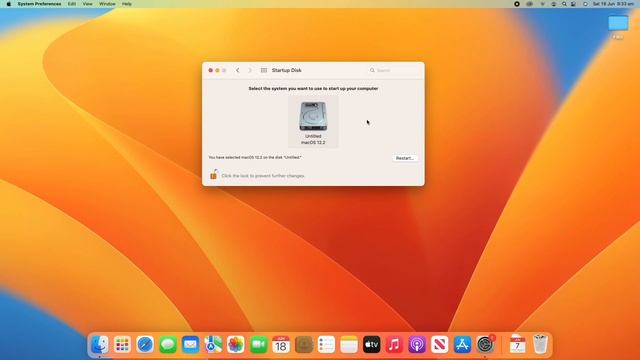Viewport: 640px width, 360px height.
Task: Click the Restart... button
Action: (404, 158)
